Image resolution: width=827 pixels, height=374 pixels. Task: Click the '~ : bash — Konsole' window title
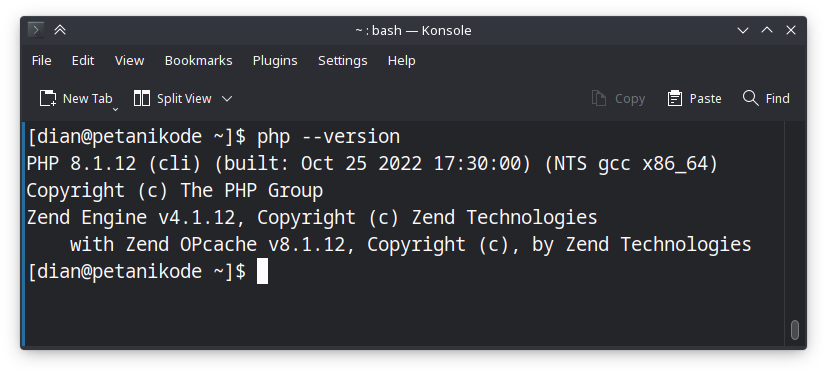(x=413, y=31)
